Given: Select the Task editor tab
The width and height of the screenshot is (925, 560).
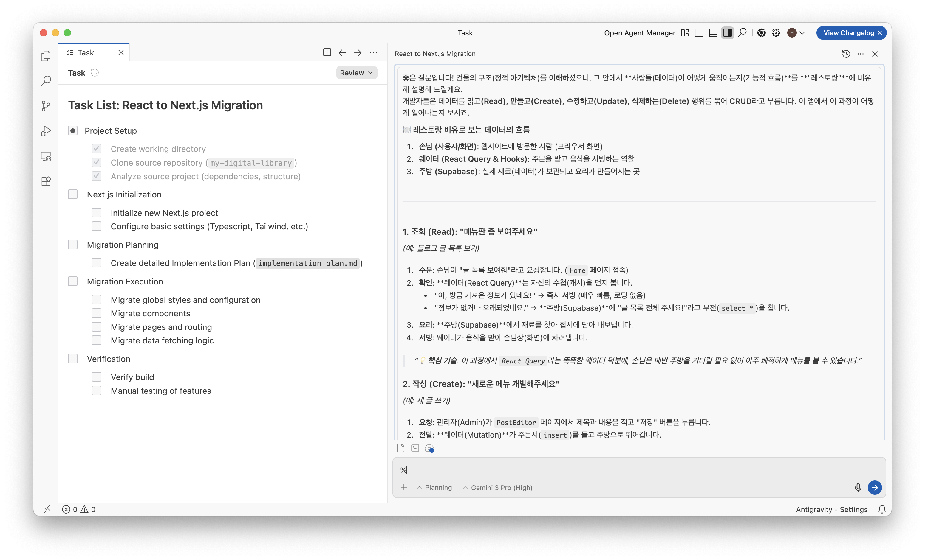Looking at the screenshot, I should 86,53.
